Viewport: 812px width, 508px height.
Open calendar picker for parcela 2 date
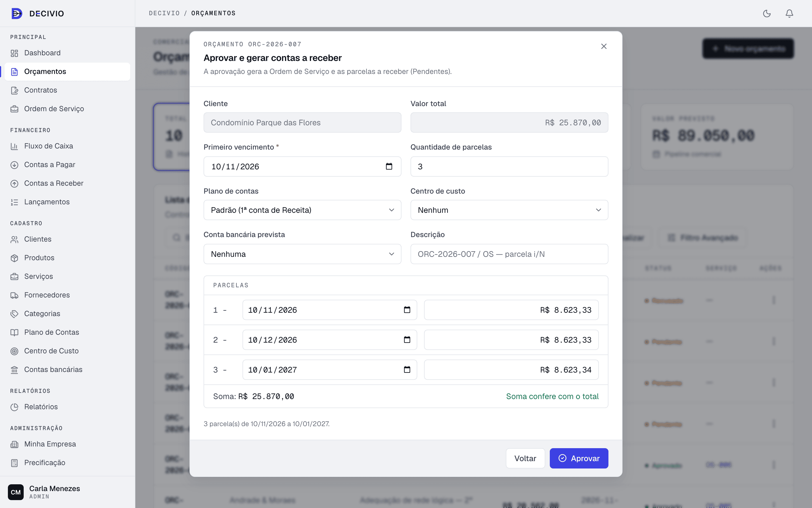pos(407,340)
